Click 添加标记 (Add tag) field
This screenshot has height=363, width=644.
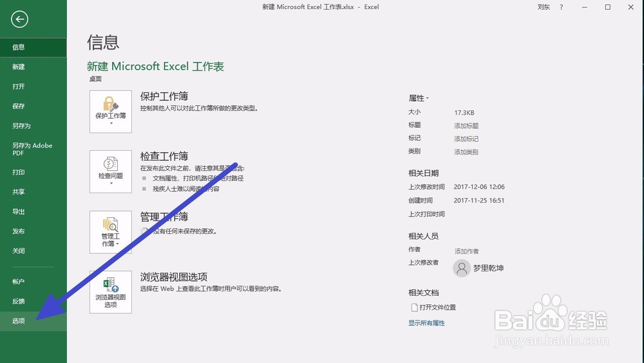[x=466, y=139]
